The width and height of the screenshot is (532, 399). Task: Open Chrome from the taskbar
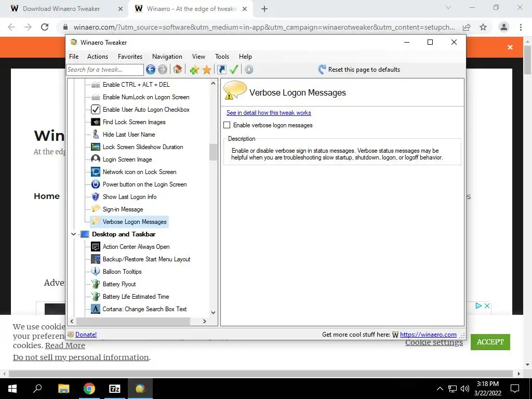pos(89,389)
